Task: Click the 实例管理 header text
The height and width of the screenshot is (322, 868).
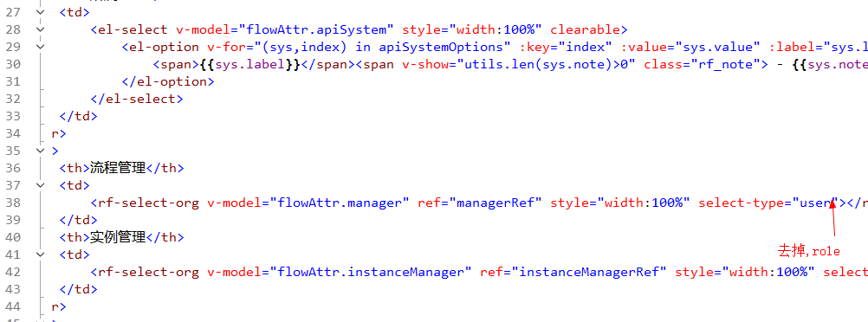Action: [x=117, y=237]
